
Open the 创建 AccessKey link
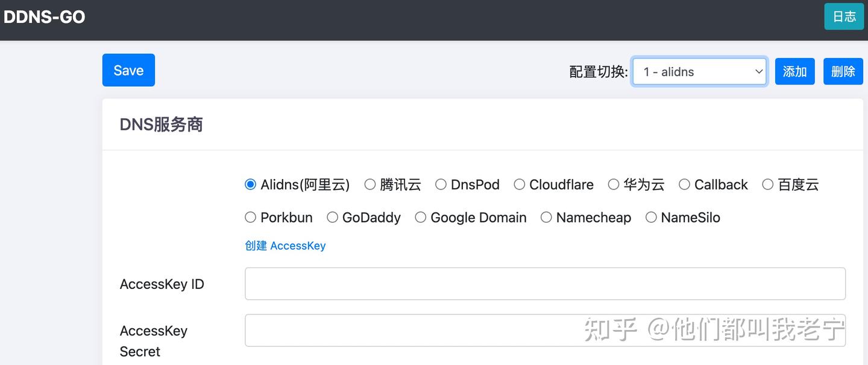285,246
